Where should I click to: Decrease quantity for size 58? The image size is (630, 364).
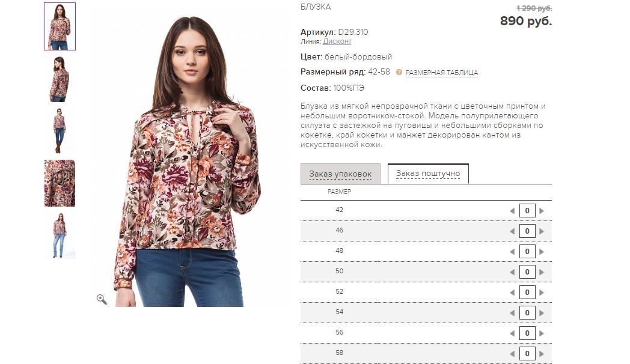point(512,354)
